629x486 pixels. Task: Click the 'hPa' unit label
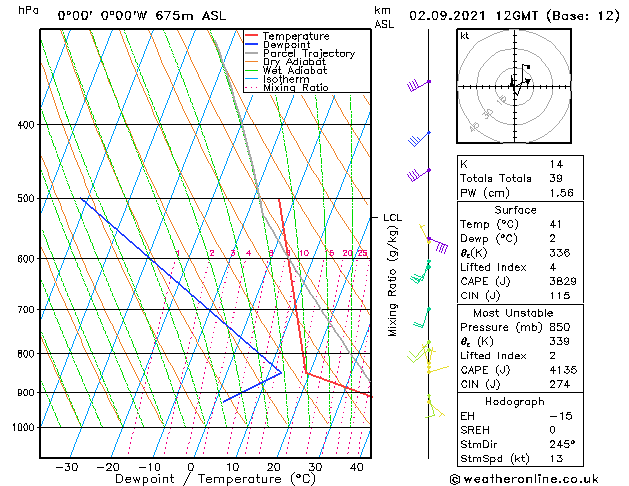(x=28, y=10)
